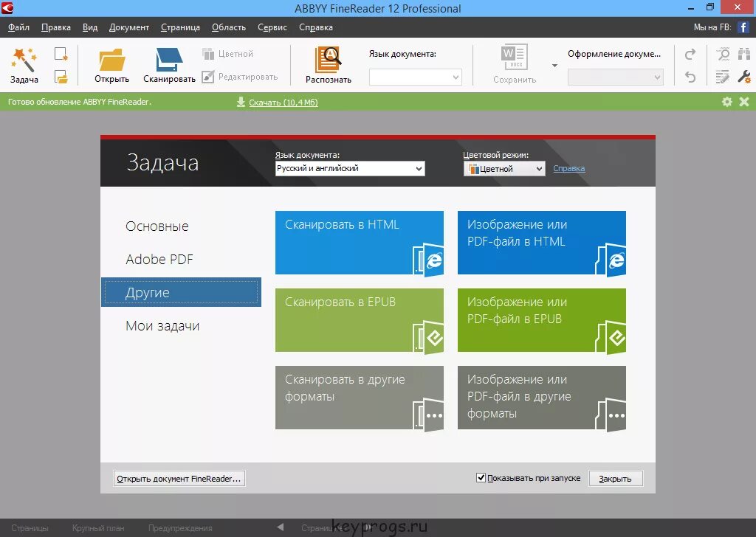
Task: Open the Русский и английский language dropdown
Action: click(x=350, y=169)
